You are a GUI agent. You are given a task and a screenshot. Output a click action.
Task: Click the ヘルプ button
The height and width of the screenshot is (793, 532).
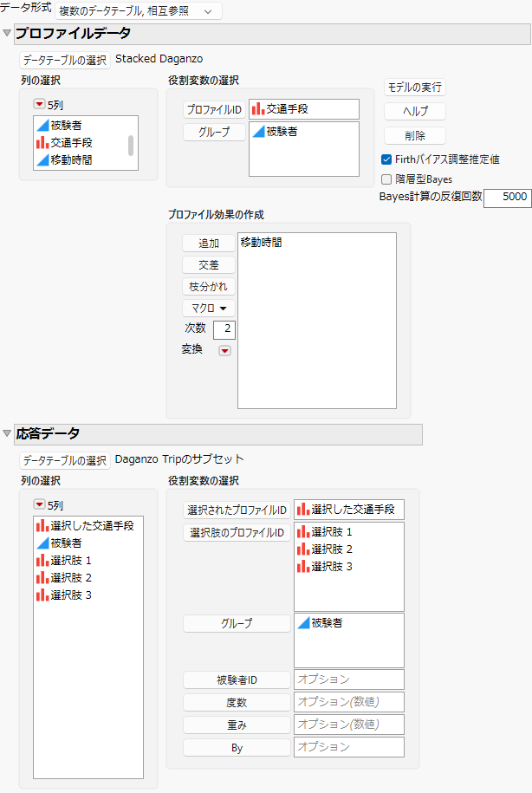click(415, 111)
